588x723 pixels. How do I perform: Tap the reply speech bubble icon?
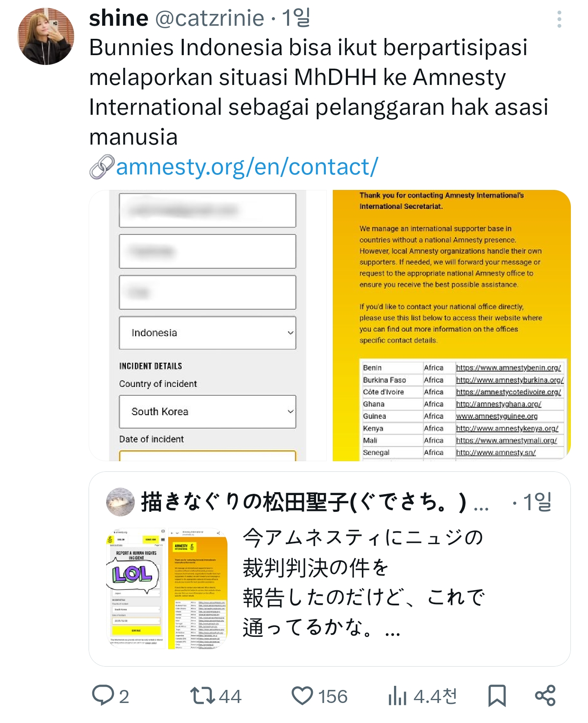tap(103, 695)
